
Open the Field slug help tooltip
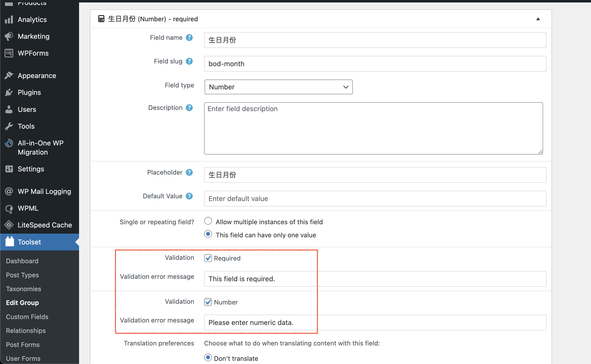pos(189,61)
